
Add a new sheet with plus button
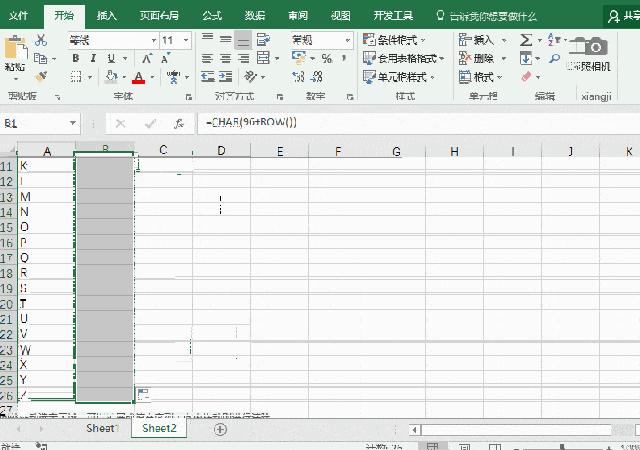tap(220, 429)
